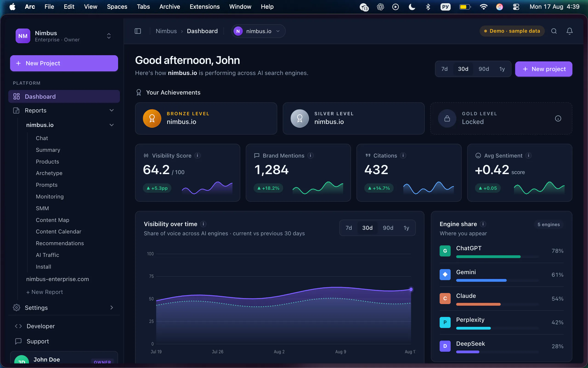
Task: Open the Apple menu
Action: click(x=12, y=7)
